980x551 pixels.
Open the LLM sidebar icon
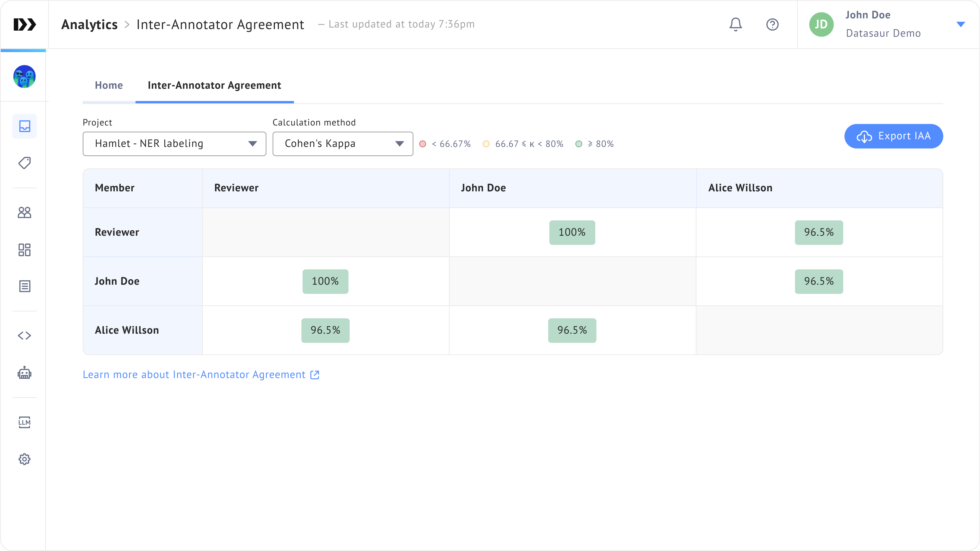(x=25, y=422)
